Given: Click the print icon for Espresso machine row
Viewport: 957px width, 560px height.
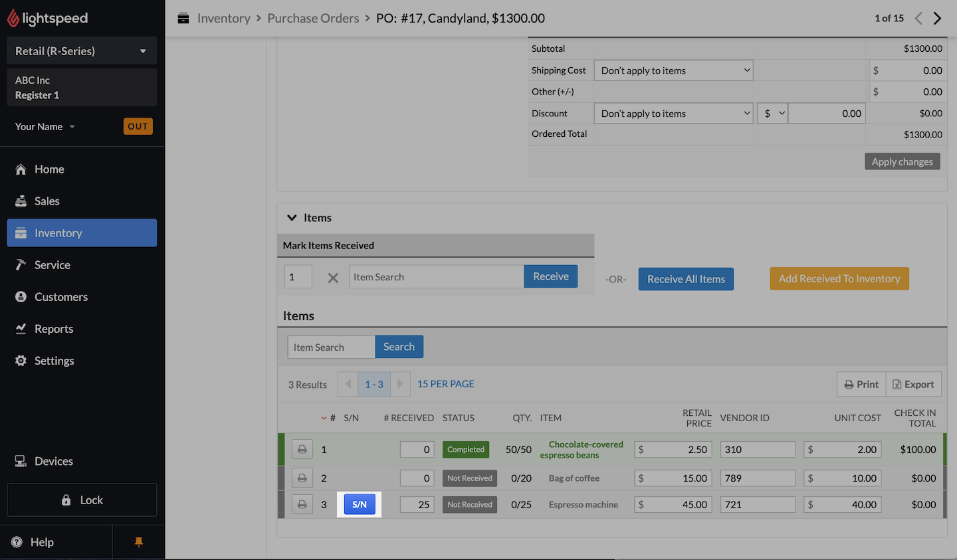Looking at the screenshot, I should (302, 505).
